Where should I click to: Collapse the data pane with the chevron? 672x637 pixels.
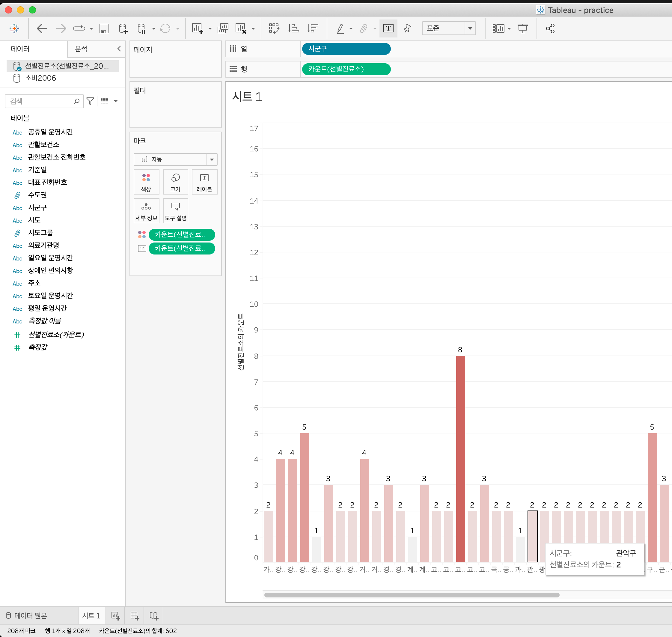tap(119, 49)
